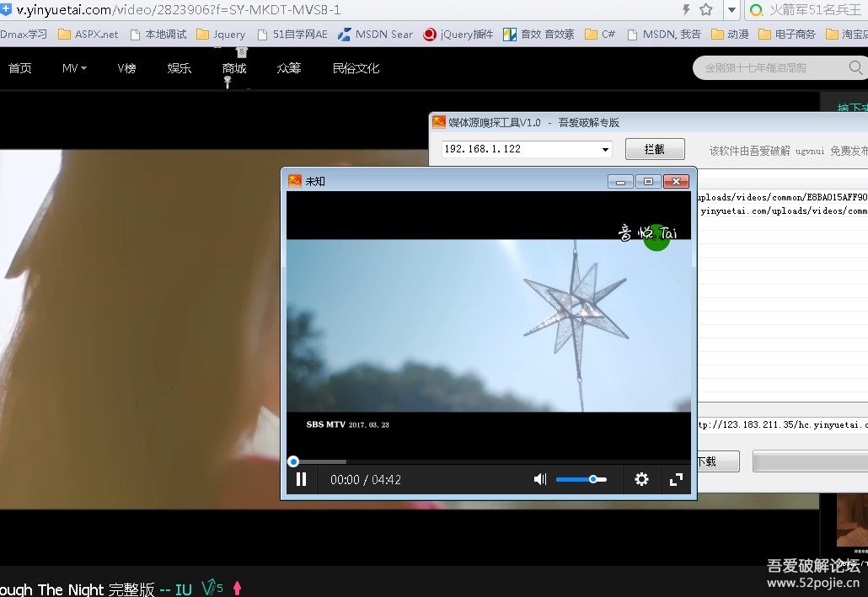Viewport: 868px width, 597px height.
Task: Open the 淘宝 bookmark folder
Action: tap(846, 35)
